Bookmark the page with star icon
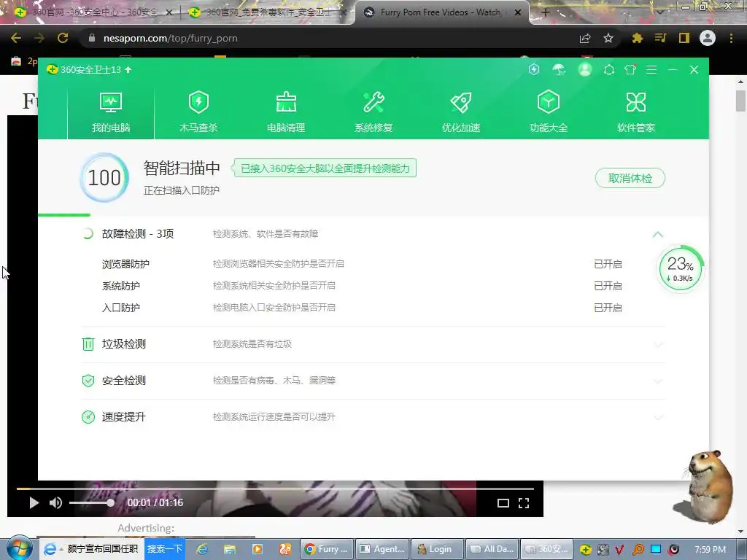The image size is (747, 560). pyautogui.click(x=608, y=38)
